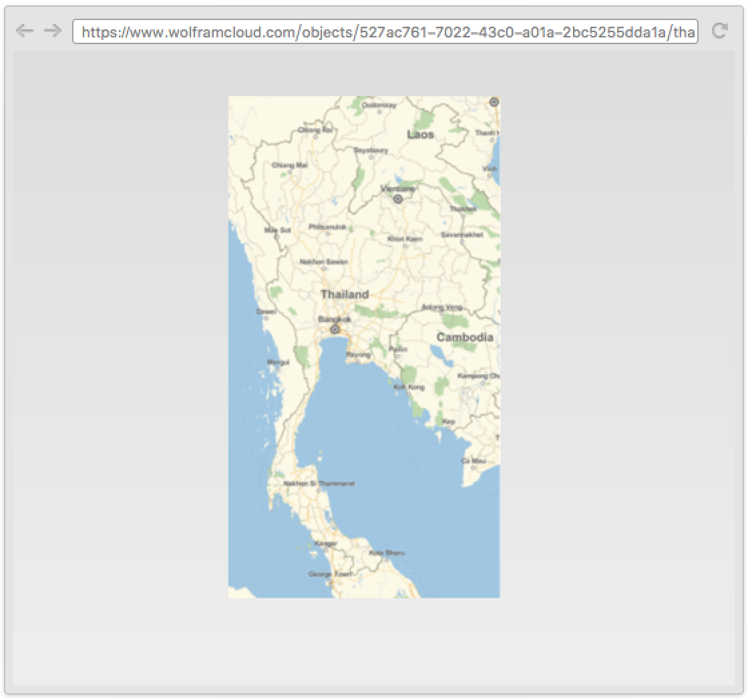Image resolution: width=748 pixels, height=700 pixels.
Task: Click the capital marker at the map's top-right corner
Action: [x=494, y=102]
